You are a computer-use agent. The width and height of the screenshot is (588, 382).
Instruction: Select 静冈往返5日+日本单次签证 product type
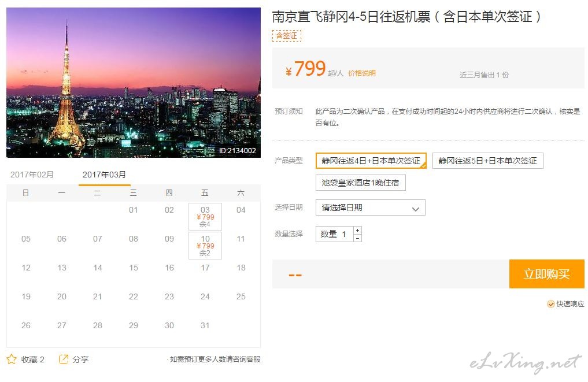[487, 161]
